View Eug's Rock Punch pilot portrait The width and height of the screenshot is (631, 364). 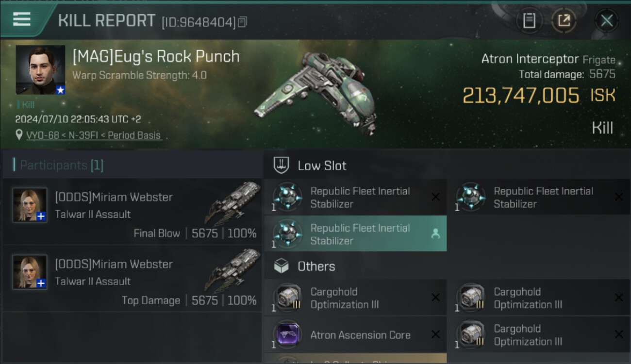(x=40, y=70)
